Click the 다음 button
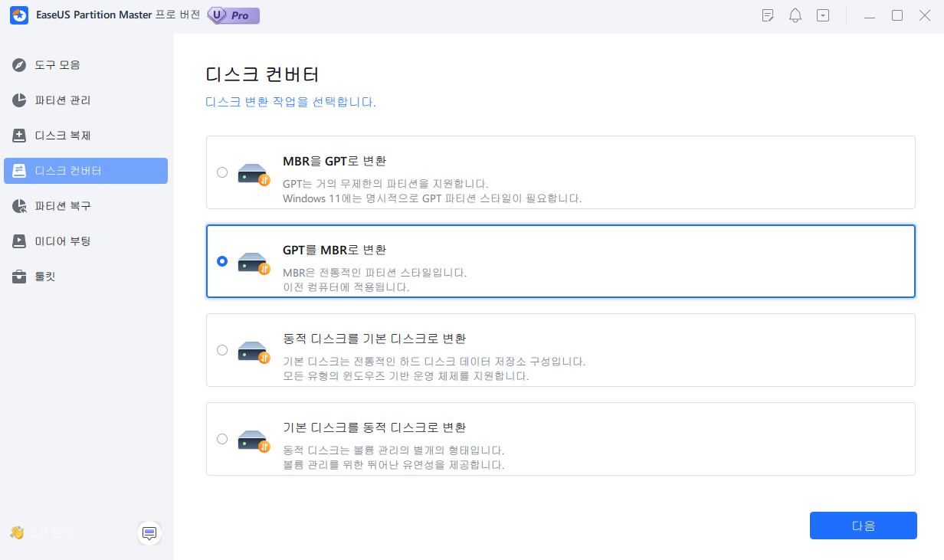944x560 pixels. (x=863, y=526)
